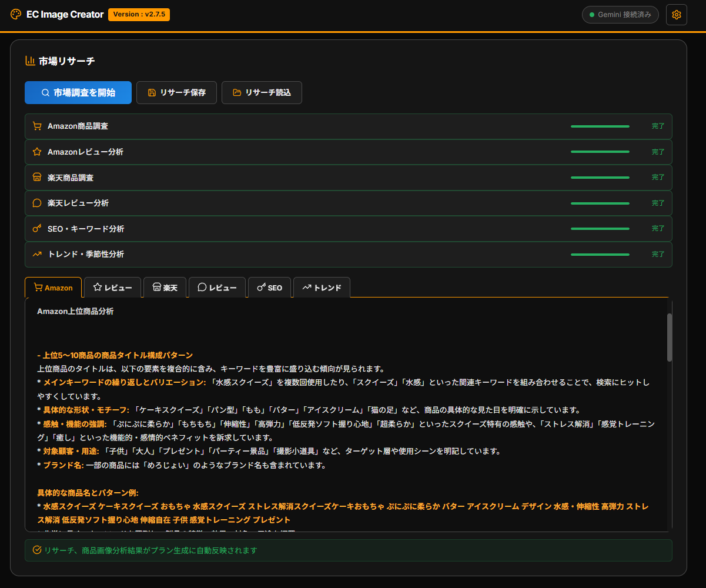Image resolution: width=706 pixels, height=588 pixels.
Task: Click the trend arrow icon on トレンド・季節性分析 row
Action: pyautogui.click(x=38, y=253)
